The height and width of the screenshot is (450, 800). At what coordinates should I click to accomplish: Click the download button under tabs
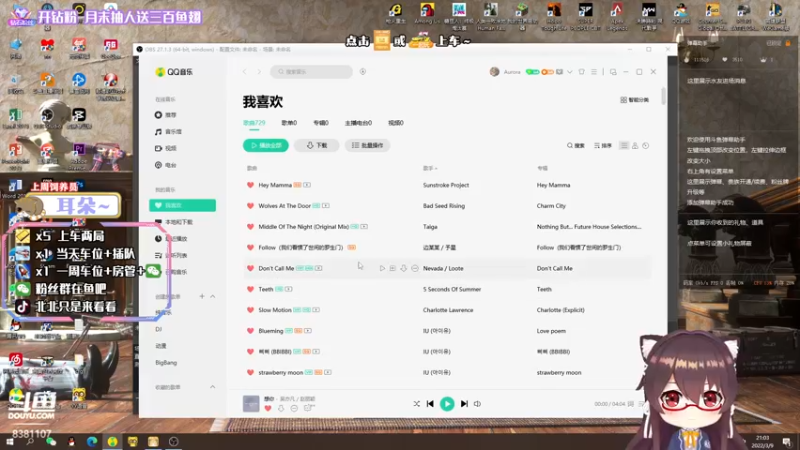(x=317, y=145)
